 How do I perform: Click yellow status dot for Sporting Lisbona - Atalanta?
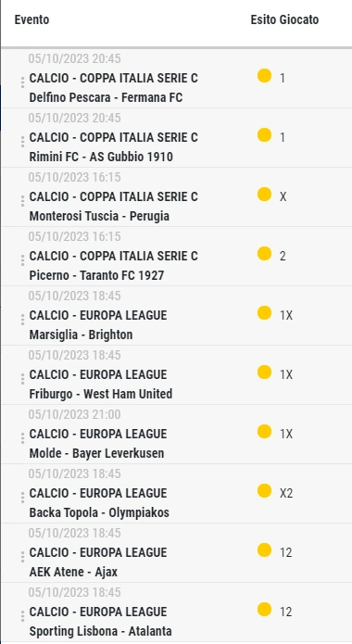click(x=265, y=609)
